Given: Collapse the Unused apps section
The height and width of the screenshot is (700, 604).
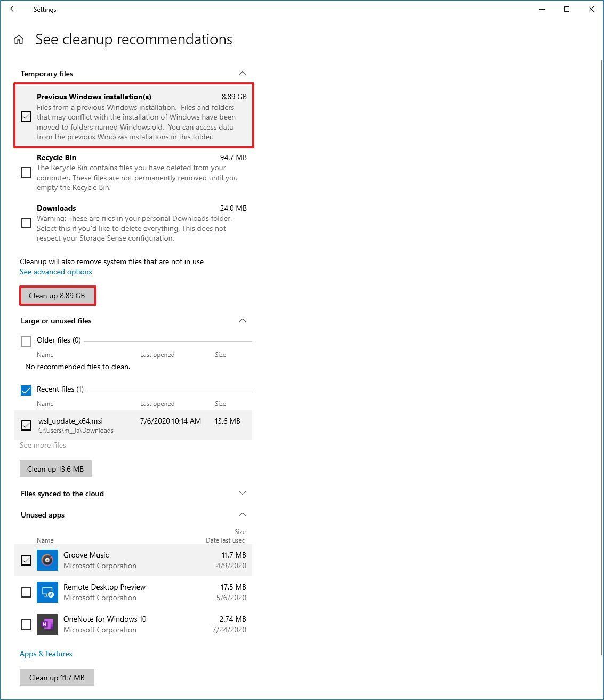Looking at the screenshot, I should click(243, 514).
